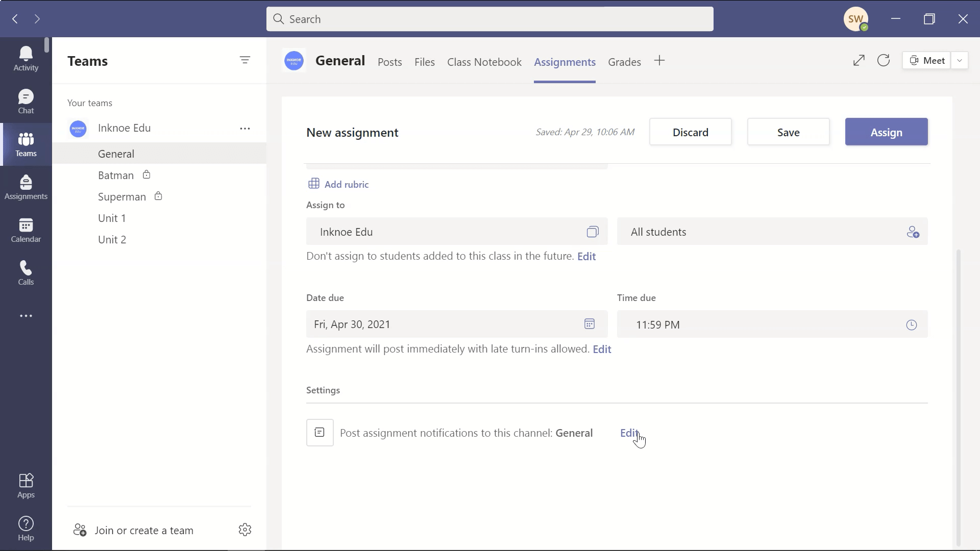Viewport: 980px width, 551px height.
Task: Click the Assign button
Action: (x=887, y=132)
